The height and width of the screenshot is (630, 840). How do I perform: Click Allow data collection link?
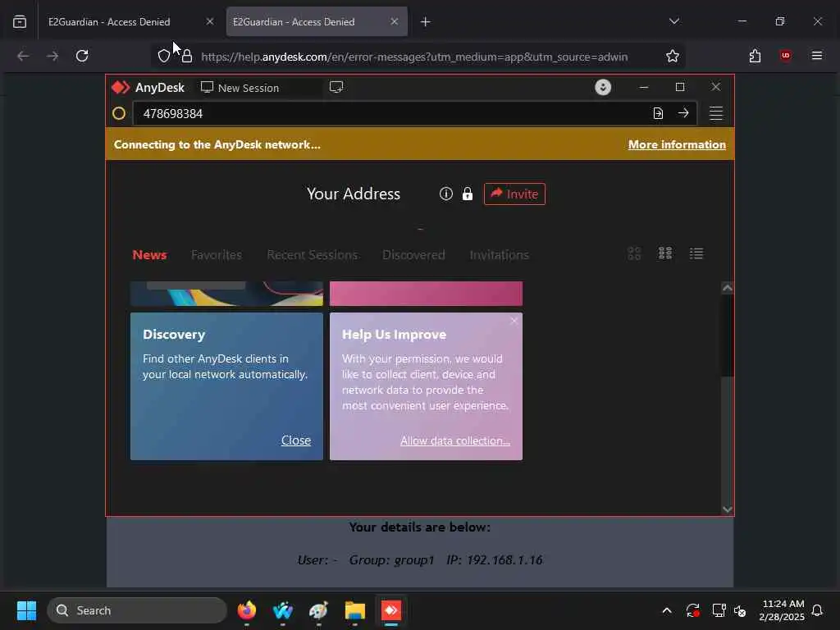(x=455, y=441)
